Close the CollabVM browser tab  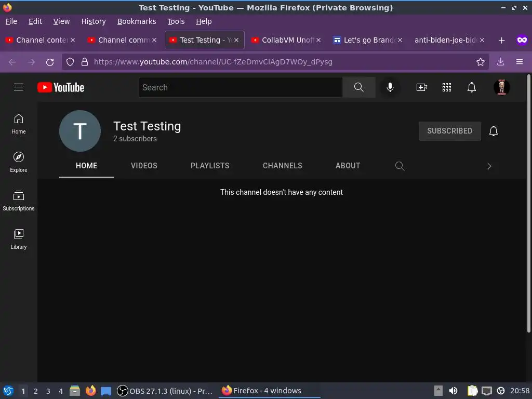pyautogui.click(x=318, y=40)
